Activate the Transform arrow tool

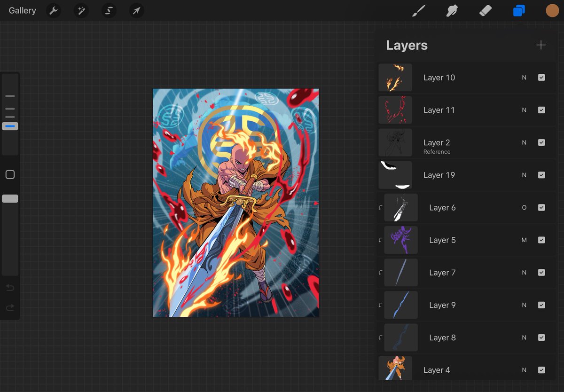click(136, 10)
